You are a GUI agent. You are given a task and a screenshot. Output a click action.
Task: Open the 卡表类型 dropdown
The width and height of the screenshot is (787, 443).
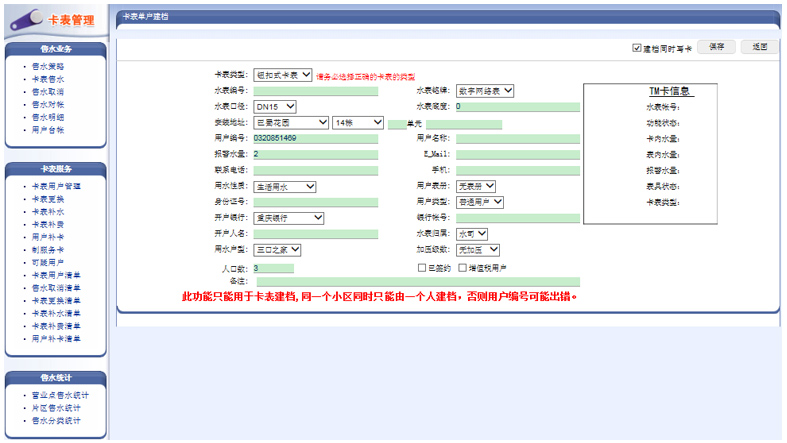pyautogui.click(x=283, y=75)
